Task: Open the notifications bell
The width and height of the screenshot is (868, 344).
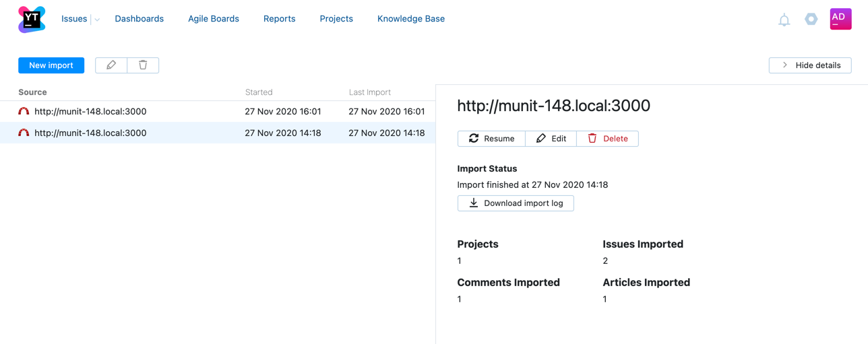Action: pyautogui.click(x=784, y=20)
